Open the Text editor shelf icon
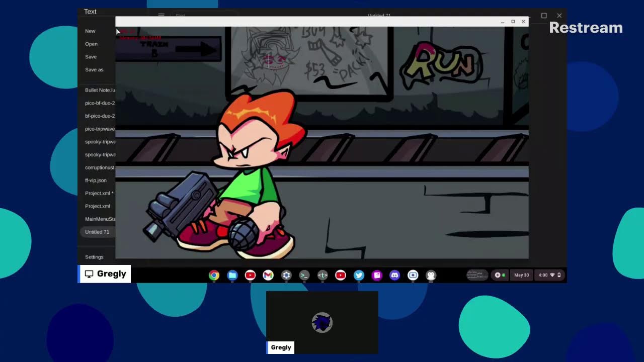Screen dimensions: 644x362 pos(323,275)
